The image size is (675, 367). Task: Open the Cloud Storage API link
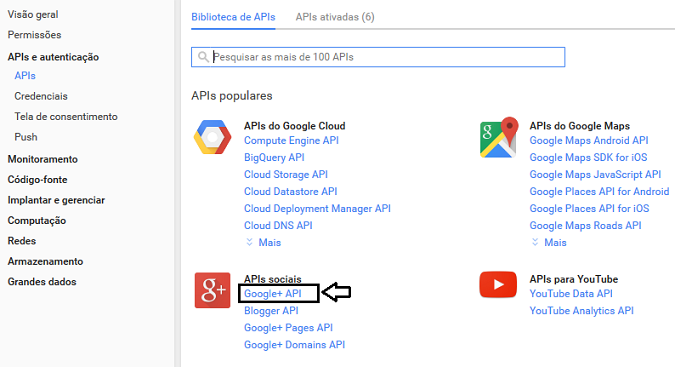[286, 175]
